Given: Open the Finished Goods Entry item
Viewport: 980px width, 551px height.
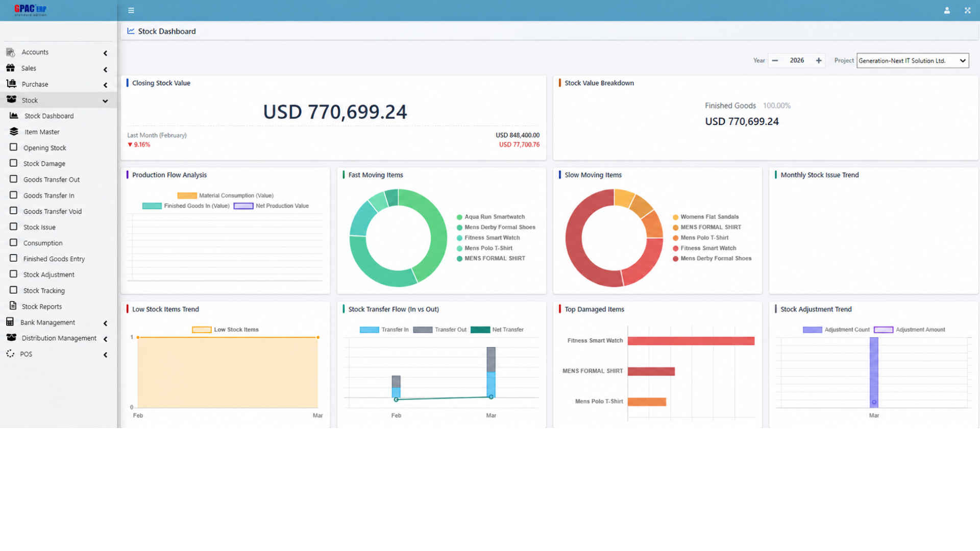Looking at the screenshot, I should [54, 259].
